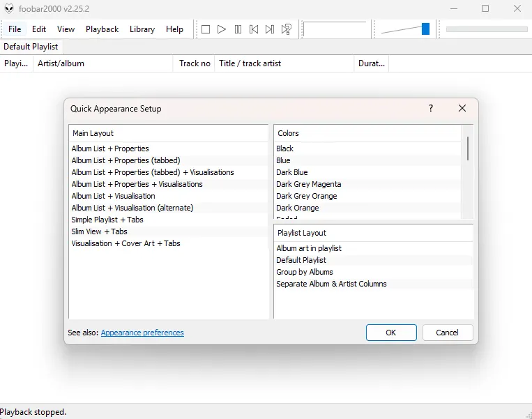Screen dimensions: 532x419
Task: Click the volume slider handle
Action: [x=425, y=29]
